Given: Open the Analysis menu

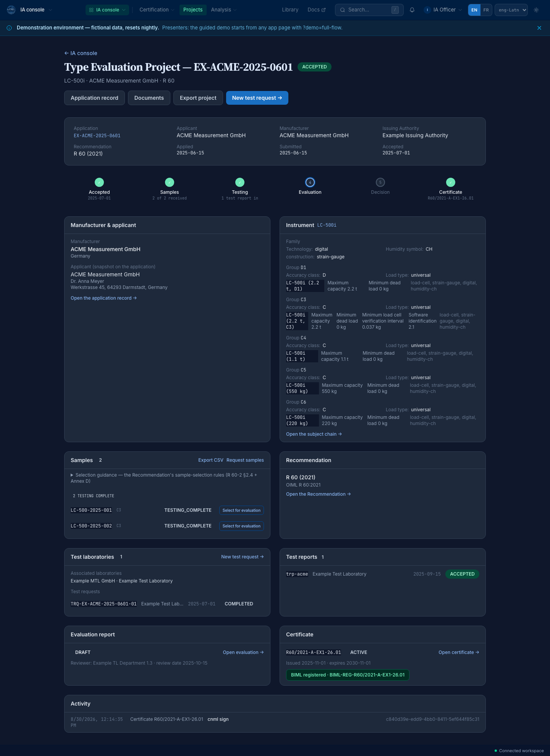Looking at the screenshot, I should point(224,10).
